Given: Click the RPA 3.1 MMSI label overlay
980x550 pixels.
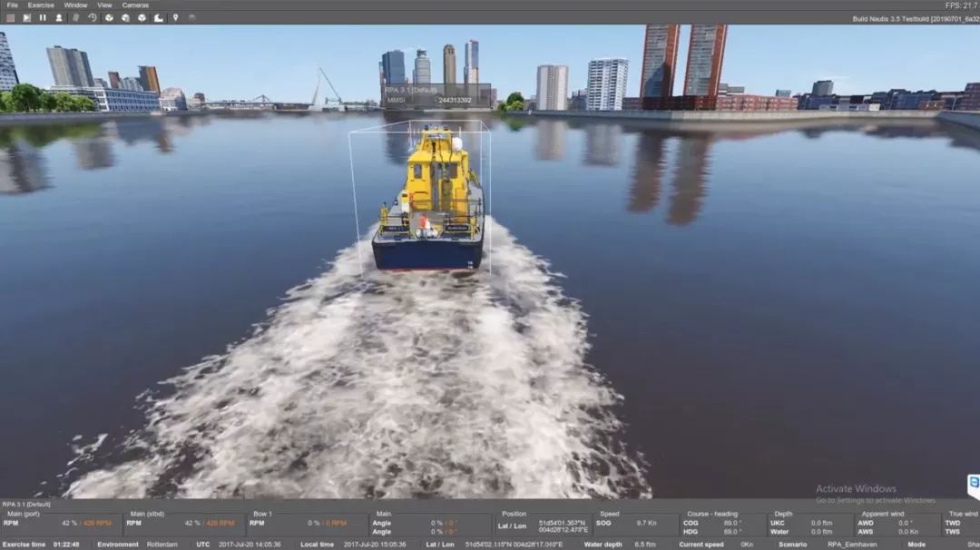Looking at the screenshot, I should 436,95.
